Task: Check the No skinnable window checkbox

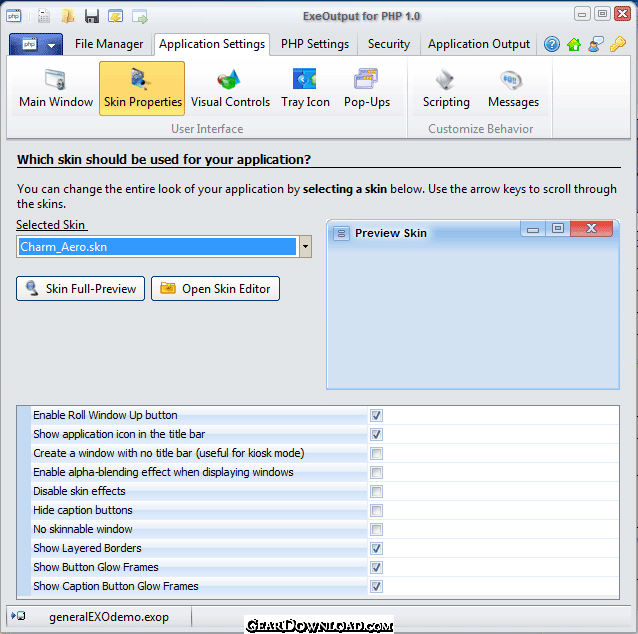Action: point(376,529)
